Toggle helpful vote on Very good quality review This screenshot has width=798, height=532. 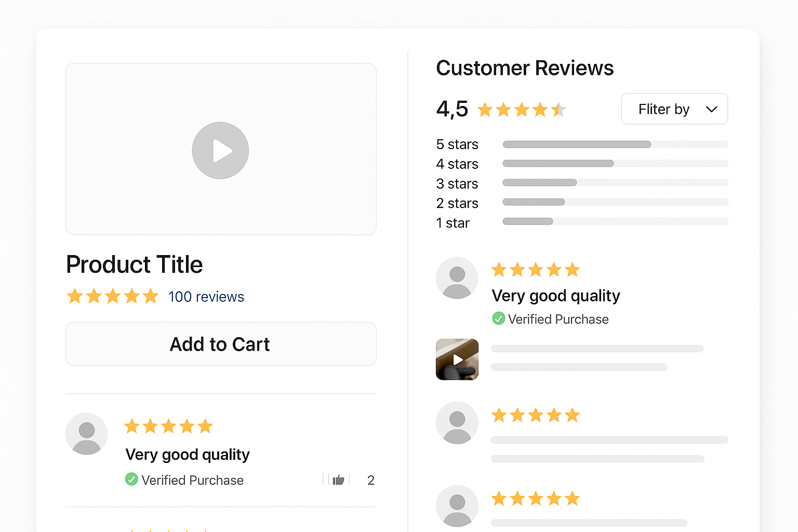click(x=338, y=480)
